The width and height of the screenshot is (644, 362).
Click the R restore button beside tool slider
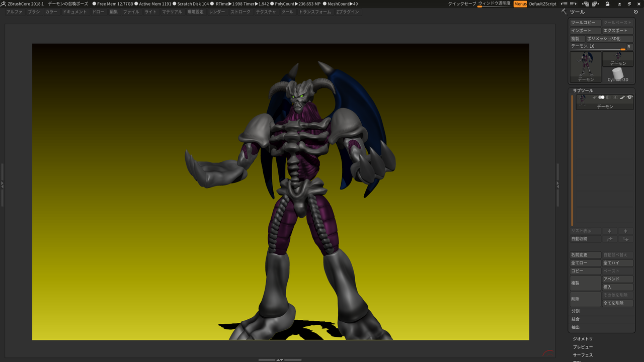click(x=629, y=47)
